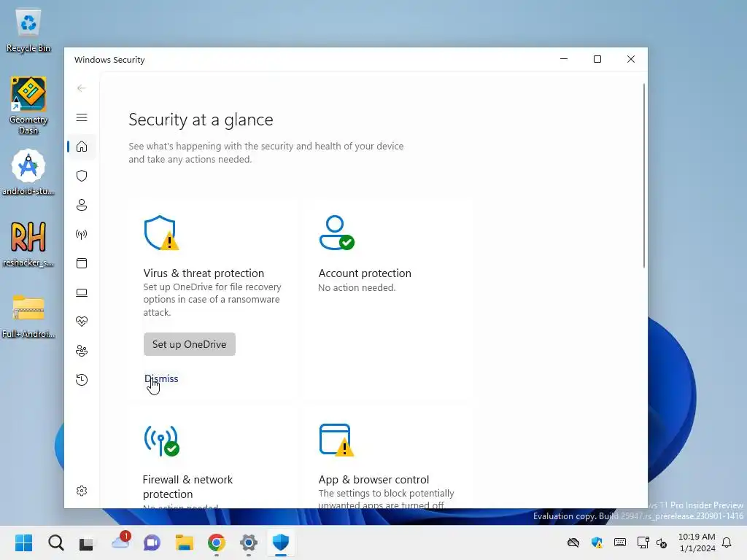Open Protection history clock icon
Viewport: 747px width, 560px height.
[82, 380]
